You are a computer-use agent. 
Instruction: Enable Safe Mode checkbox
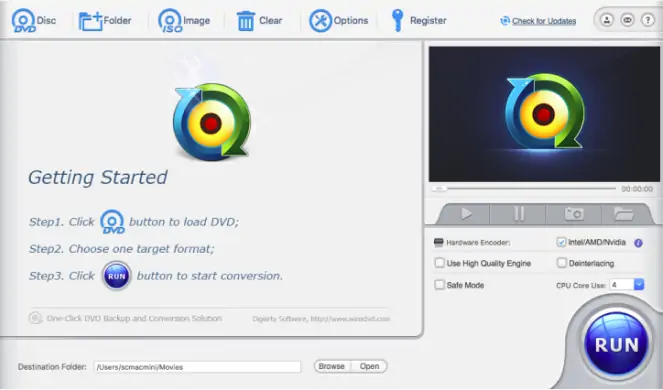(439, 285)
